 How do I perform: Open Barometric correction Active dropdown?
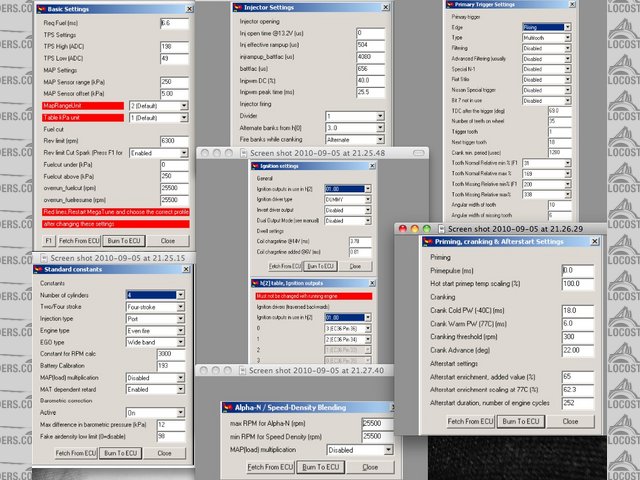pos(180,413)
